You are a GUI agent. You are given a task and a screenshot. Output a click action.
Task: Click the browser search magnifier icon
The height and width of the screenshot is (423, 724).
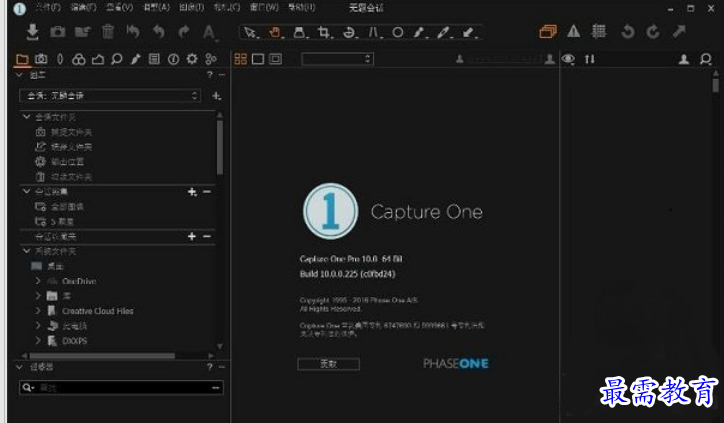click(706, 59)
